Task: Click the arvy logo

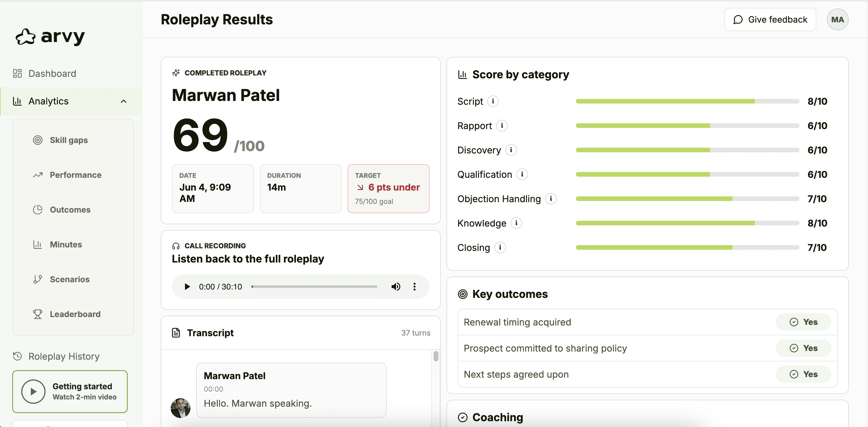Action: click(x=50, y=37)
